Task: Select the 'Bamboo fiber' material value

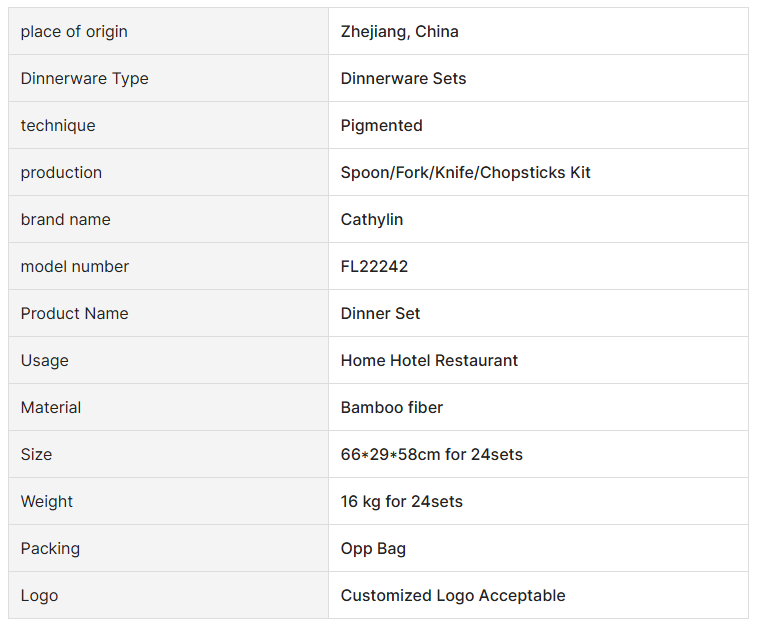Action: tap(391, 408)
